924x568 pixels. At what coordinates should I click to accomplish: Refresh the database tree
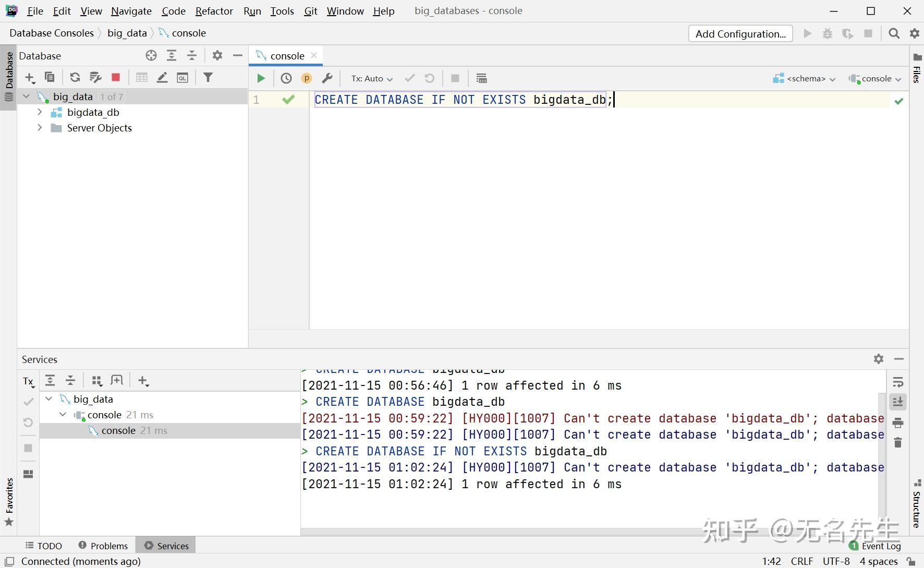[x=75, y=77]
